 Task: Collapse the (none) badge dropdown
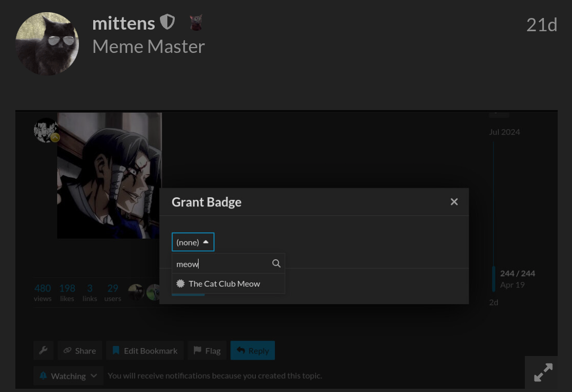[193, 242]
